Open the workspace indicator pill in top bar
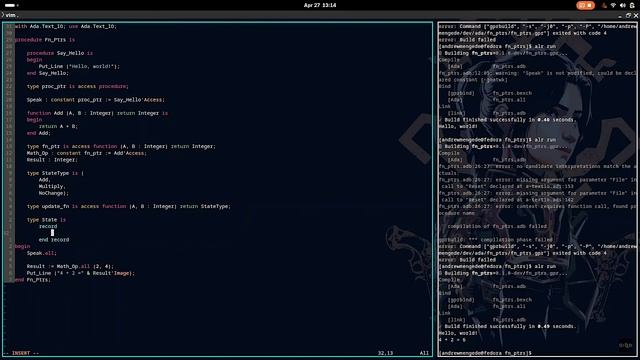This screenshot has height=360, width=640. point(10,5)
